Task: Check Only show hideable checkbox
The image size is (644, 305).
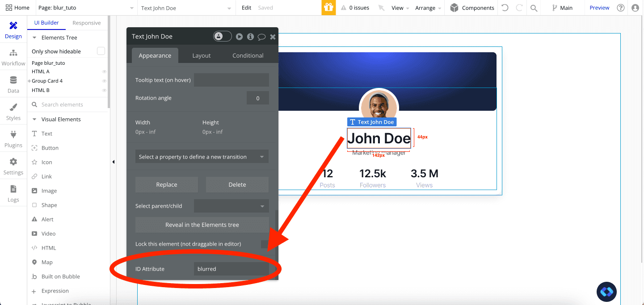Action: [x=101, y=51]
